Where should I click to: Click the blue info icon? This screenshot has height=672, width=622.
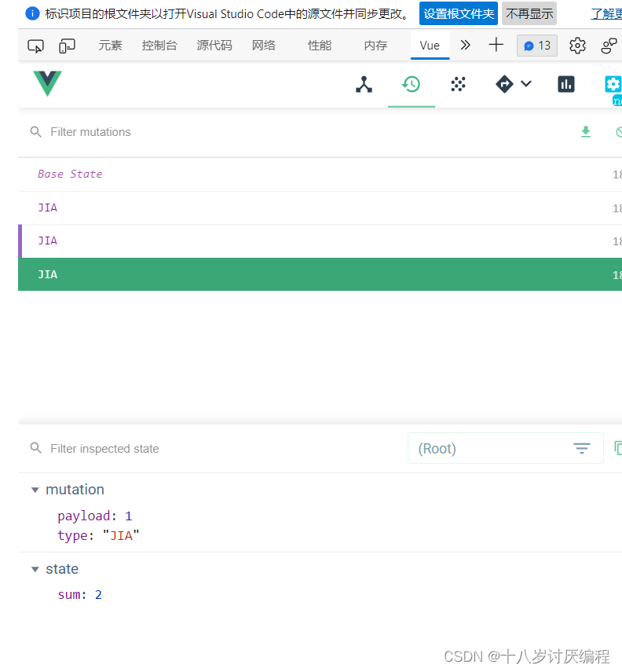32,13
